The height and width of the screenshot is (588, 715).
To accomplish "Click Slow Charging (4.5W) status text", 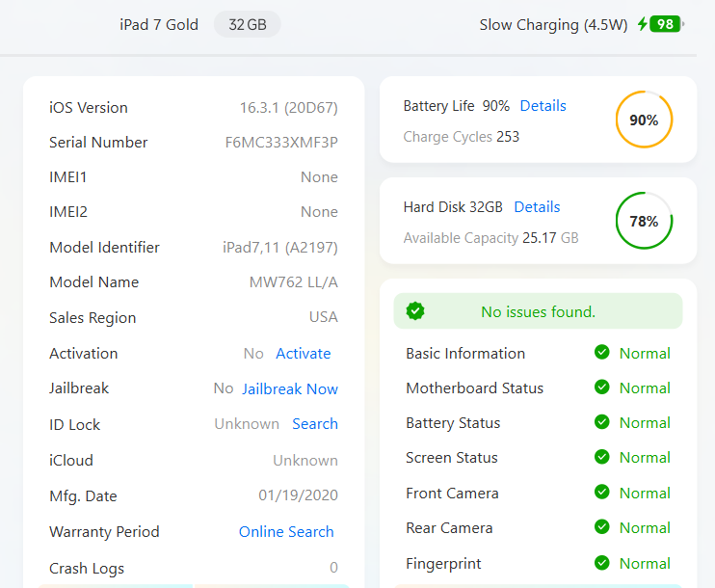I will click(553, 25).
